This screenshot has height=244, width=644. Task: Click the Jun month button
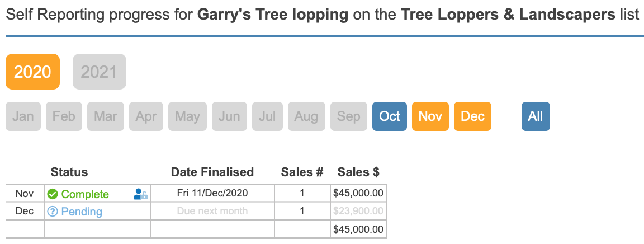(x=229, y=116)
